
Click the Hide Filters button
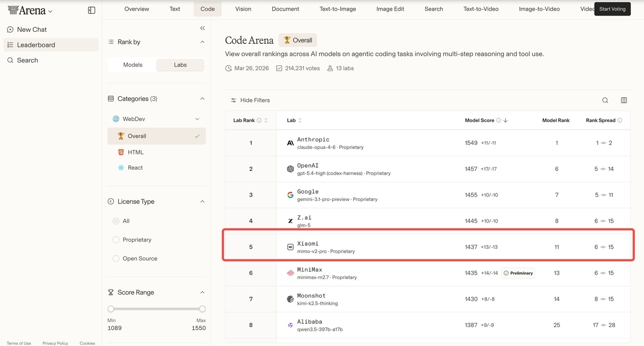coord(251,100)
